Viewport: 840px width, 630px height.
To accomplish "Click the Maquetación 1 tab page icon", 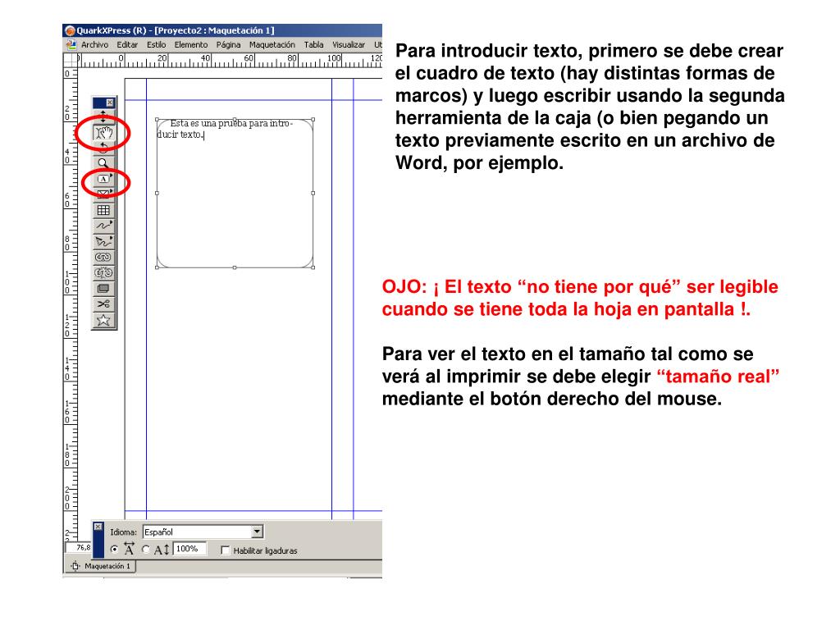I will point(75,566).
